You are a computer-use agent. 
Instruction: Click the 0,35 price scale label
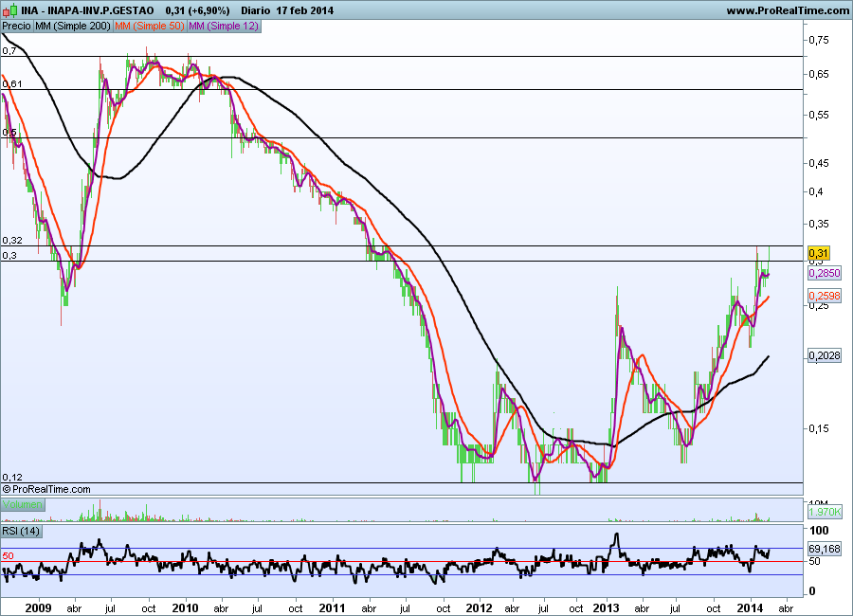pos(819,224)
